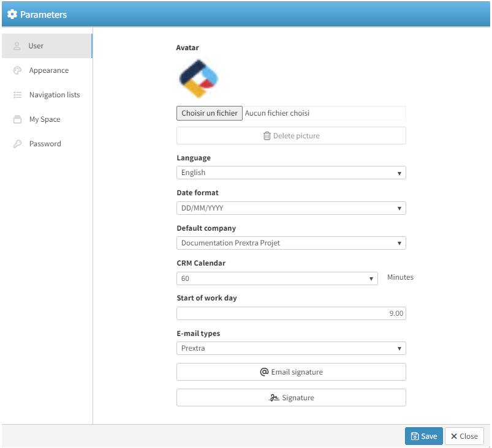Expand the Date format dropdown

[x=291, y=208]
